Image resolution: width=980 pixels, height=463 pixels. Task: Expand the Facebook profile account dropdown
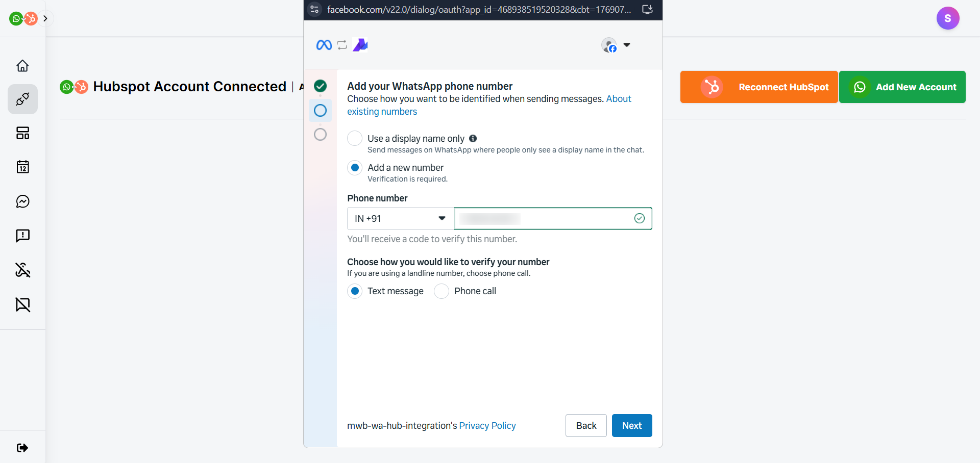click(x=616, y=45)
